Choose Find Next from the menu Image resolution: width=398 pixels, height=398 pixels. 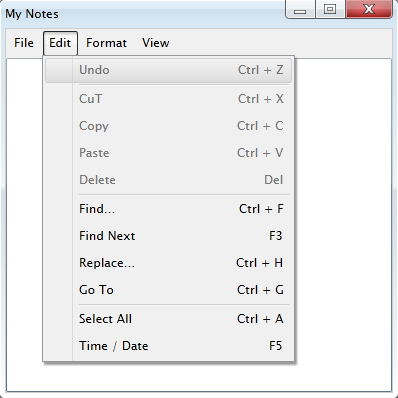[168, 236]
